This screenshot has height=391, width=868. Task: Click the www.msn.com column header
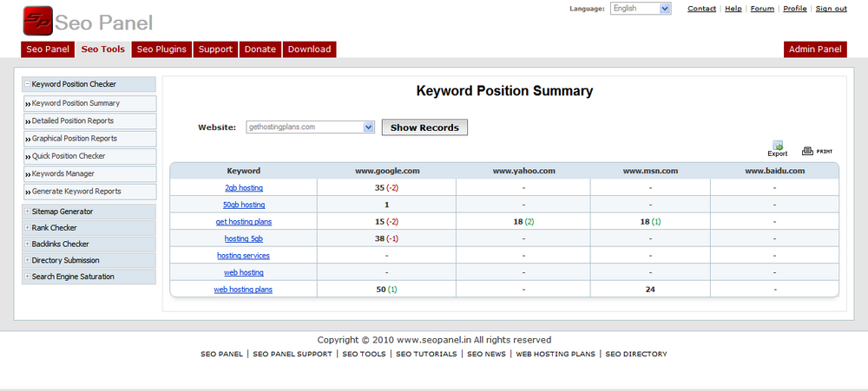(x=650, y=171)
